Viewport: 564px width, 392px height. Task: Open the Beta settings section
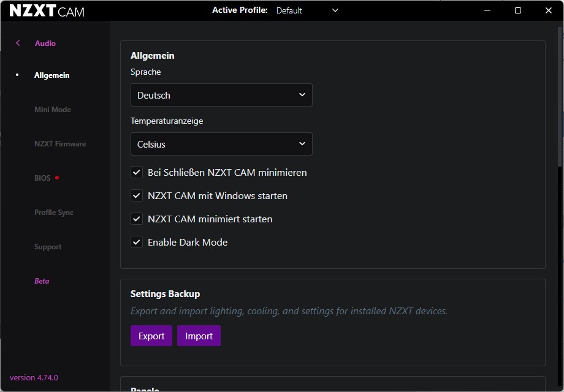pyautogui.click(x=42, y=281)
